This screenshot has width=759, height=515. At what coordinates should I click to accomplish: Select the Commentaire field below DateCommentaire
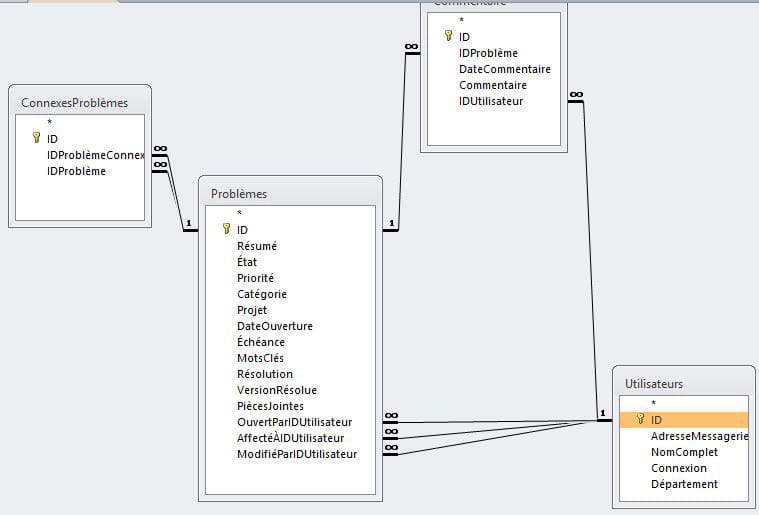click(494, 85)
